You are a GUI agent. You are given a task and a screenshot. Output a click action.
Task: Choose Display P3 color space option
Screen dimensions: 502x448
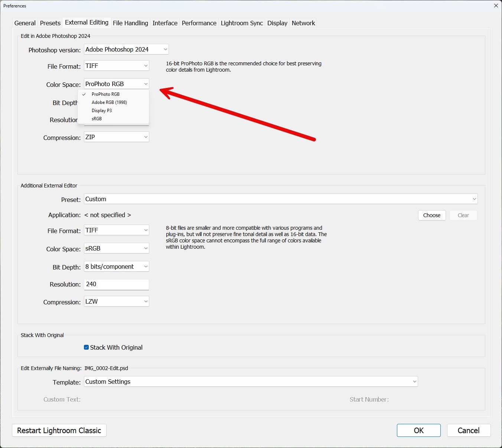(102, 111)
